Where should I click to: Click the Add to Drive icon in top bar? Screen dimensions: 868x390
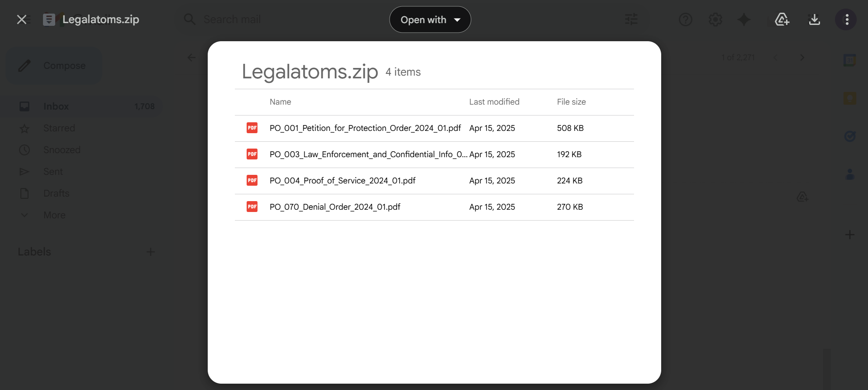coord(782,19)
